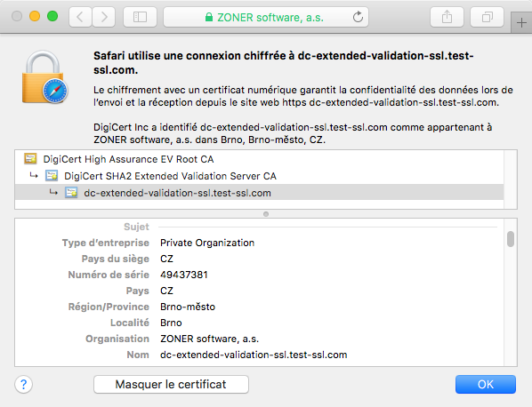Open help with the question mark button

click(23, 384)
